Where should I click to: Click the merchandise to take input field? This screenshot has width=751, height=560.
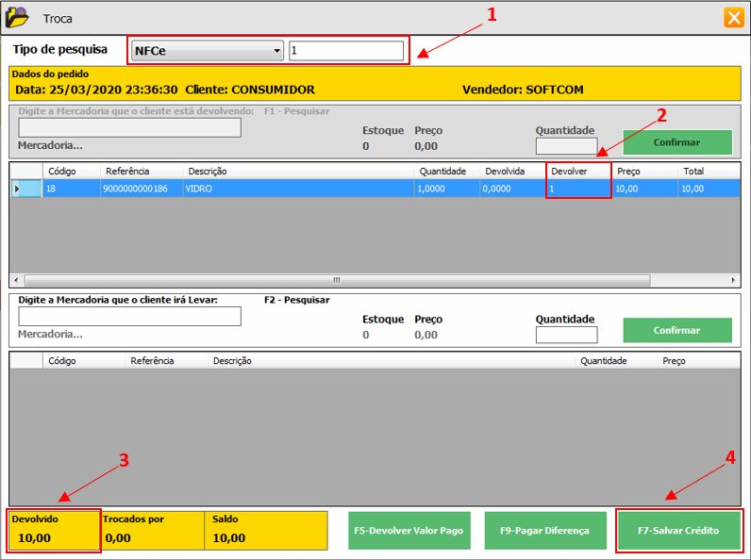pos(129,317)
